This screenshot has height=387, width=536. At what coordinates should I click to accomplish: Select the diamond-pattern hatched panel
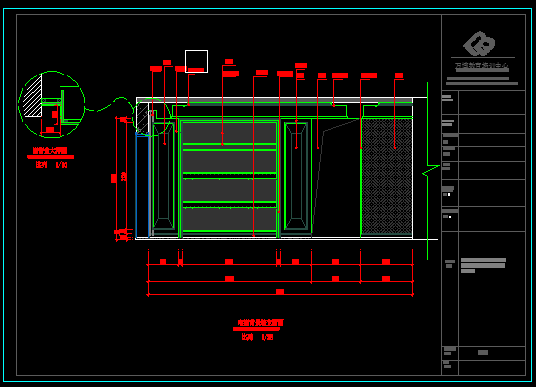387,176
